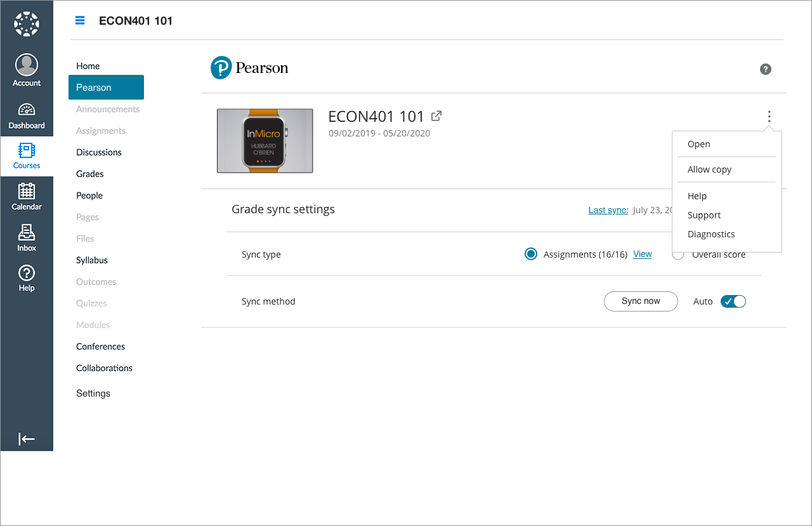Choose Allow copy from the menu
The image size is (812, 526).
pyautogui.click(x=710, y=169)
